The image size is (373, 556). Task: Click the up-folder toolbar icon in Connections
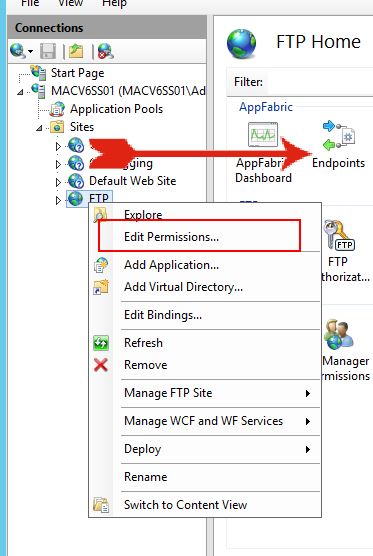click(x=76, y=51)
